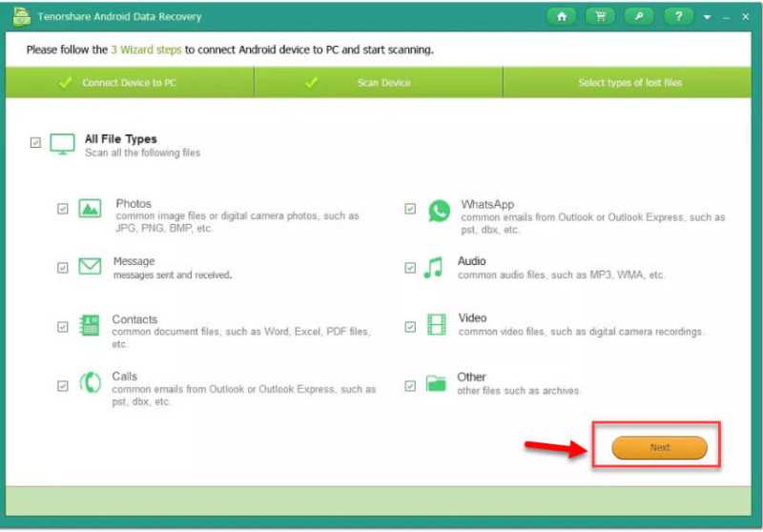The image size is (763, 532).
Task: Open the shopping cart purchase icon
Action: tap(601, 16)
